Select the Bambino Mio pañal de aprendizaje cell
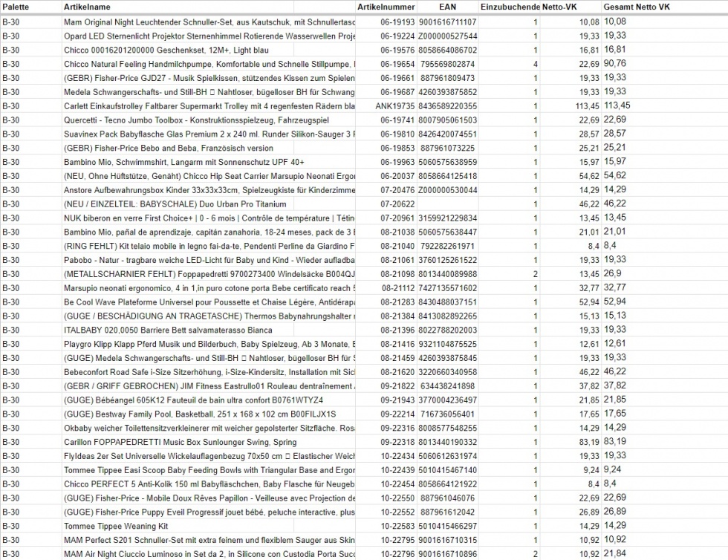Viewport: 728px width, 560px height. coord(209,232)
